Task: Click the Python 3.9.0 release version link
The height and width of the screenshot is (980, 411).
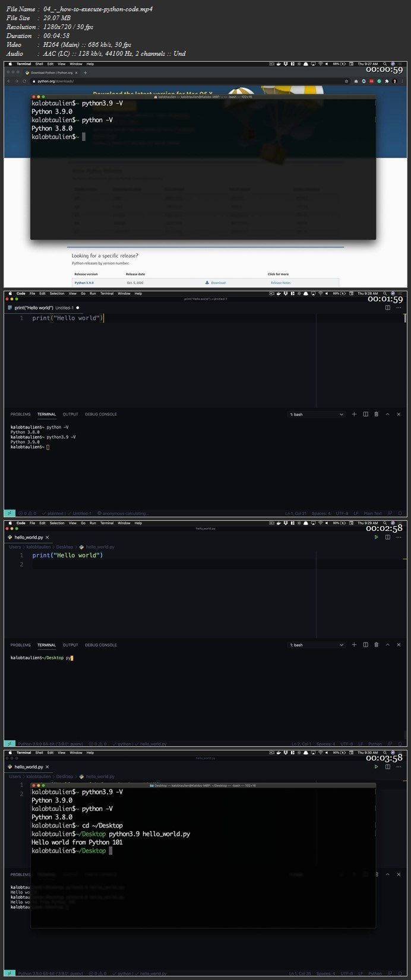Action: (84, 283)
